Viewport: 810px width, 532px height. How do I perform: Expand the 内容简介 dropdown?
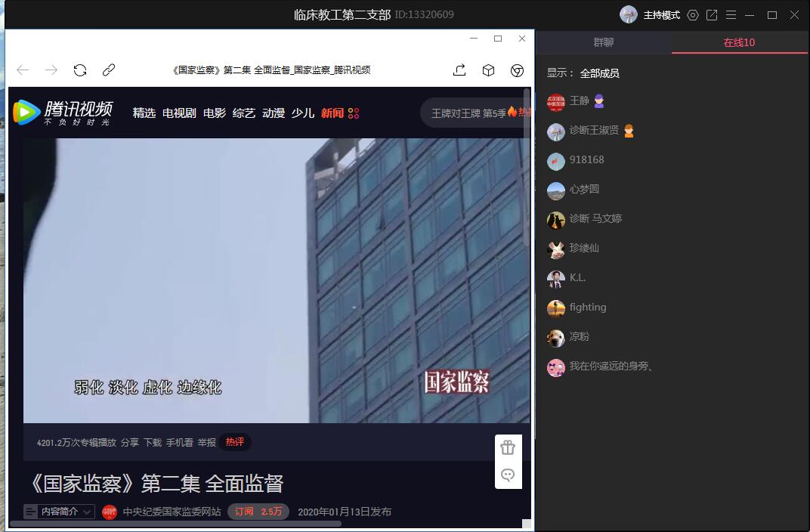point(59,512)
